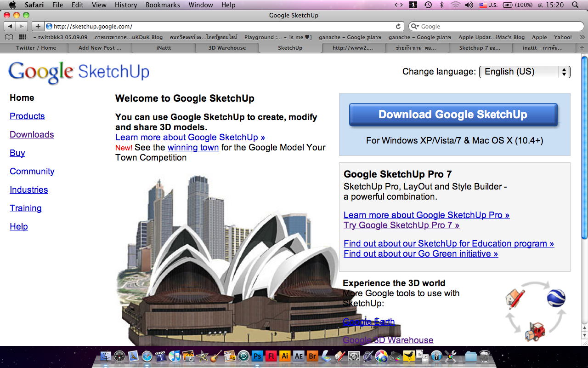
Task: Open Photoshop from the dock
Action: [257, 356]
